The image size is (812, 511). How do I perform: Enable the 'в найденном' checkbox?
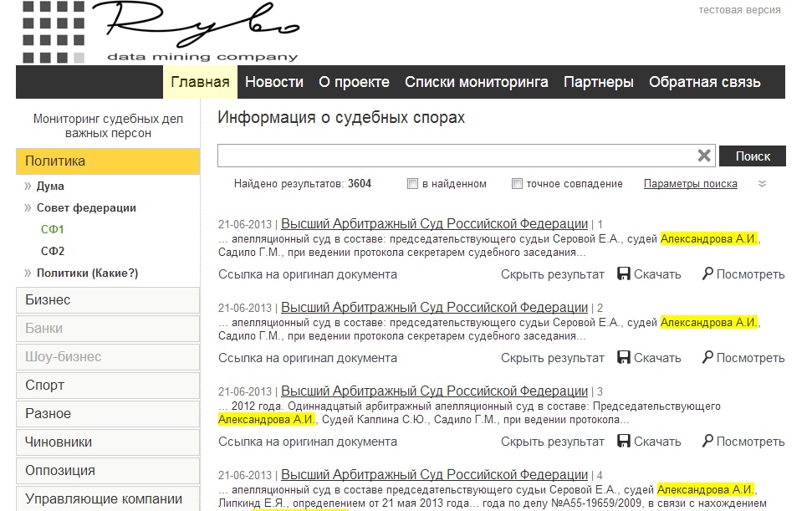coord(412,184)
